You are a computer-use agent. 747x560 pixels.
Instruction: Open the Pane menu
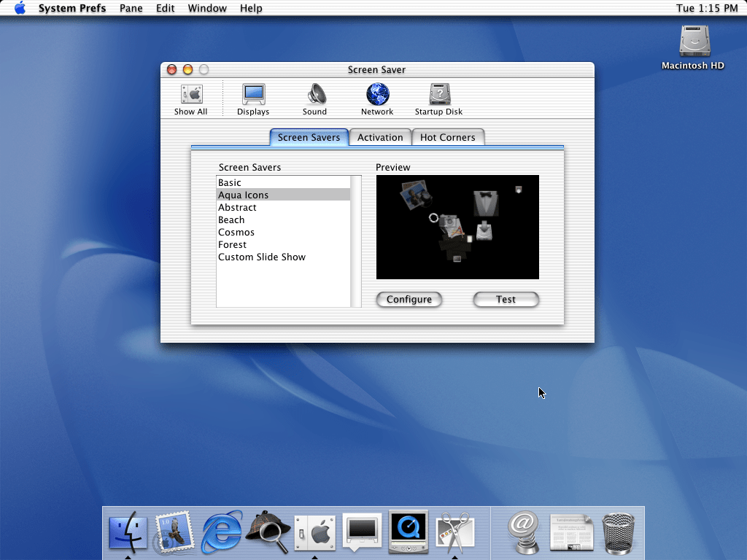click(131, 8)
